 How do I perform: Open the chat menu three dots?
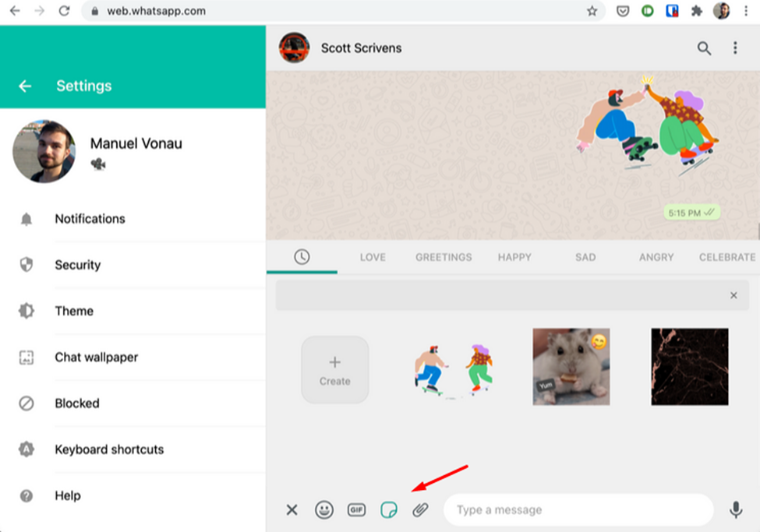point(735,48)
